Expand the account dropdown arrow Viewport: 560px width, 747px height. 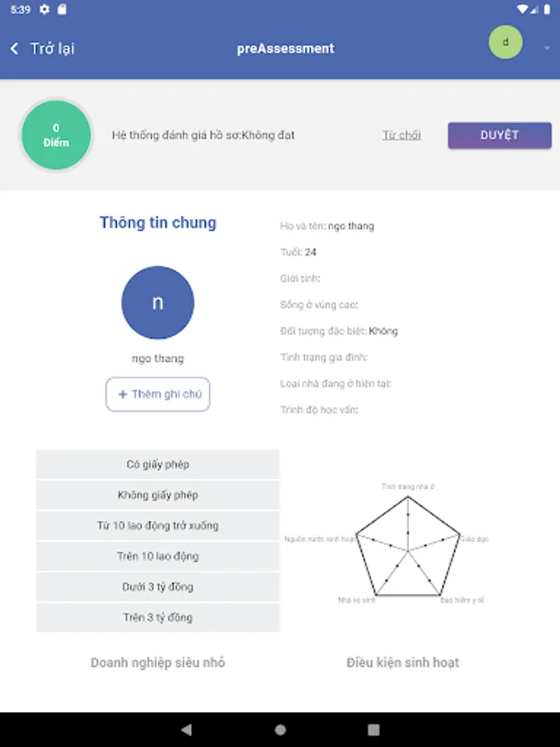547,48
